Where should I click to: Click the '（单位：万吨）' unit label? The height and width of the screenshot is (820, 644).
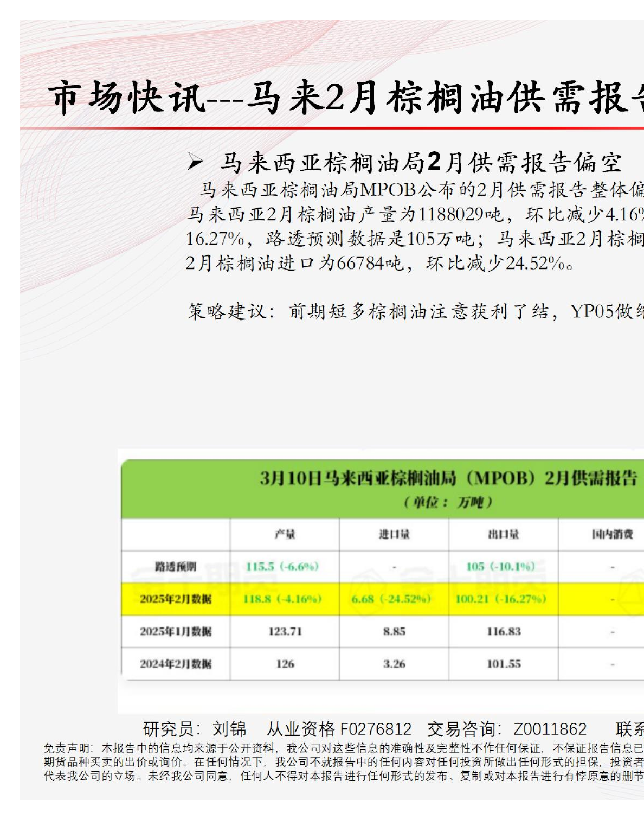[448, 502]
